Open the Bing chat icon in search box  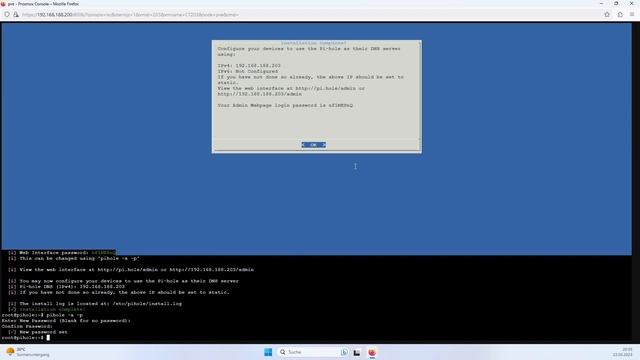344,352
